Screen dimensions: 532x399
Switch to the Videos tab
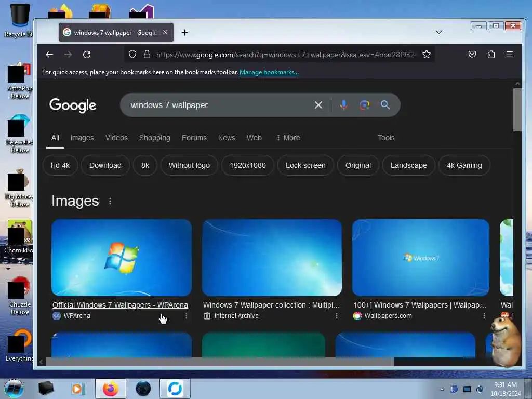tap(116, 138)
